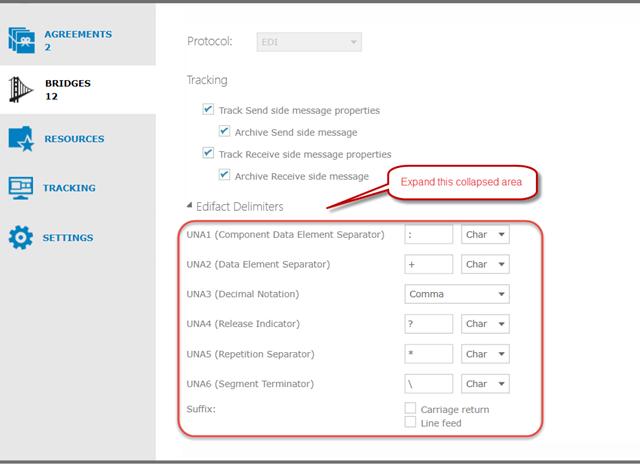
Task: Click UNA2 Data Element Separator input field
Action: (x=428, y=264)
